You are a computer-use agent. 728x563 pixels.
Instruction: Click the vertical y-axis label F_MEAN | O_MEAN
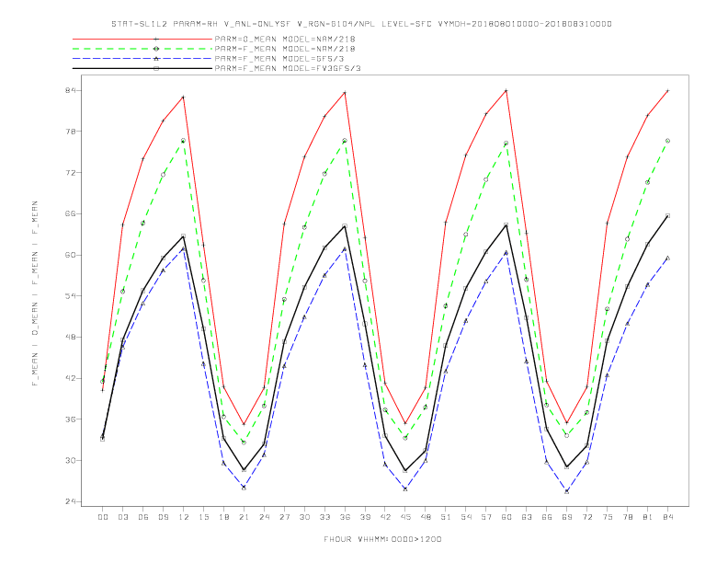tap(35, 293)
